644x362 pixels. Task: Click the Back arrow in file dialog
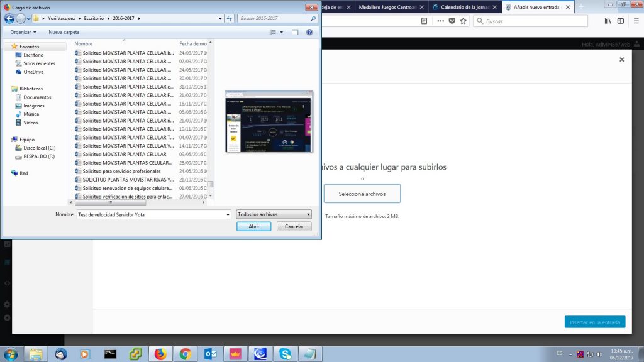tap(9, 19)
